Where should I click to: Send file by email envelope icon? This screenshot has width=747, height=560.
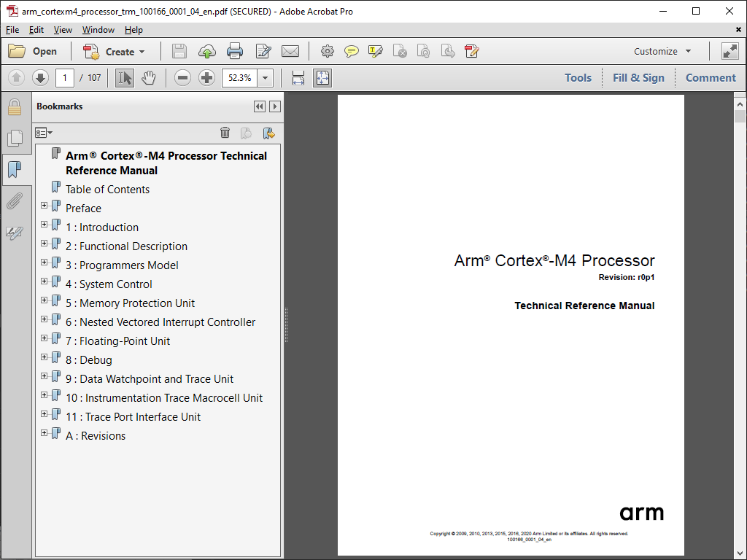(x=290, y=52)
